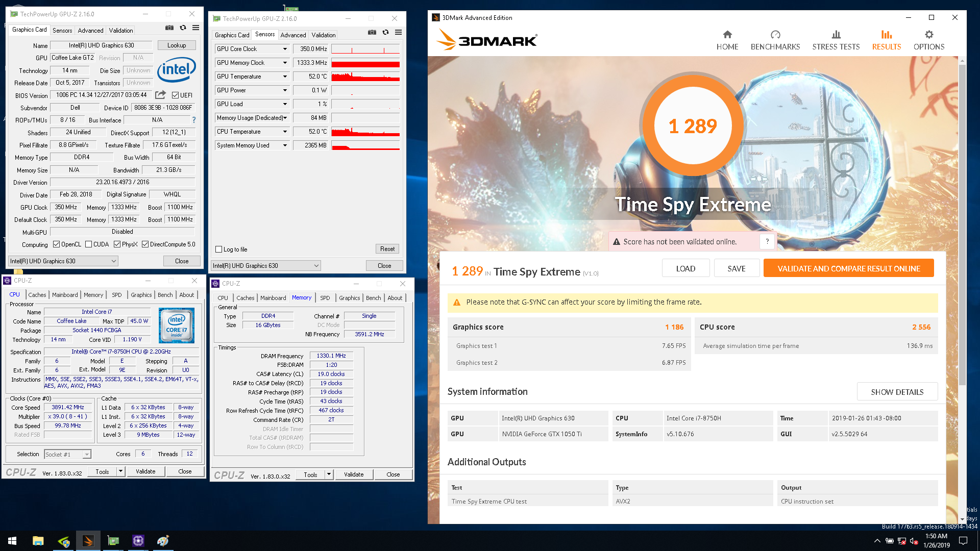Screen dimensions: 980x551
Task: Click the LOAD button in 3DMark
Action: click(685, 268)
